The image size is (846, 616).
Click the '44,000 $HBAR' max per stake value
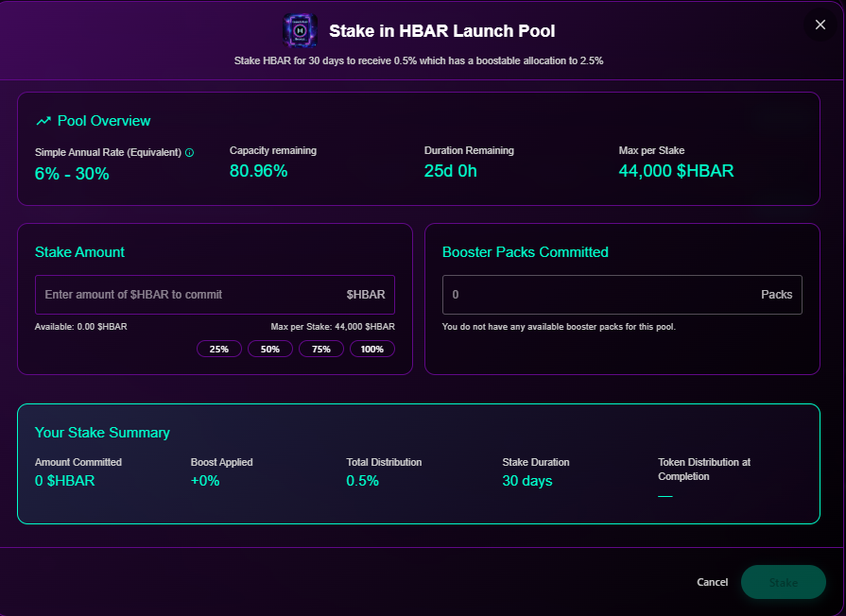tap(676, 171)
